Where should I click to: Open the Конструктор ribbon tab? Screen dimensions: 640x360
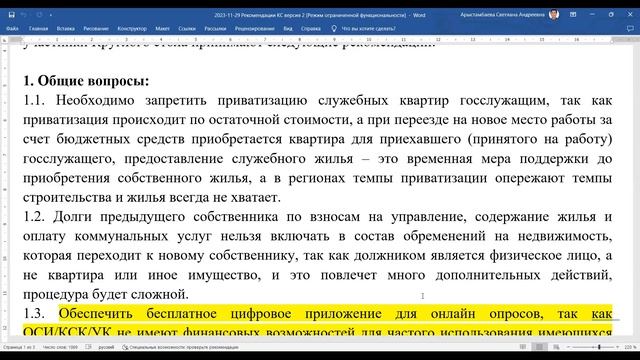[x=132, y=29]
